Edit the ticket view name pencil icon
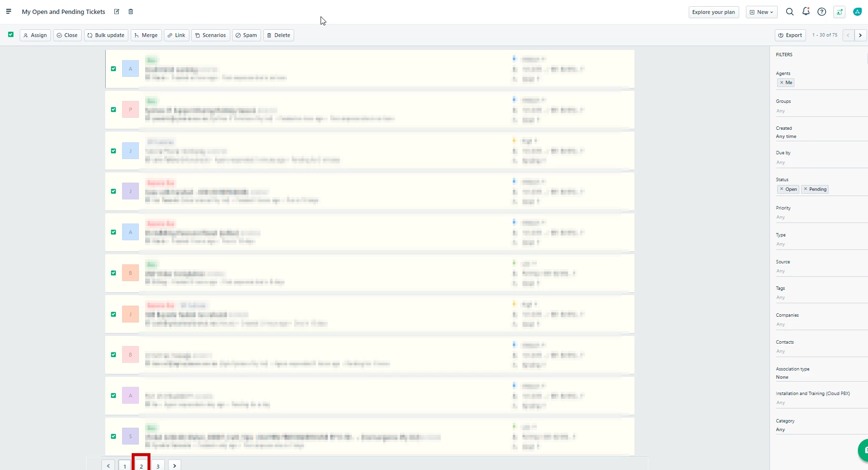The width and height of the screenshot is (868, 470). tap(117, 12)
